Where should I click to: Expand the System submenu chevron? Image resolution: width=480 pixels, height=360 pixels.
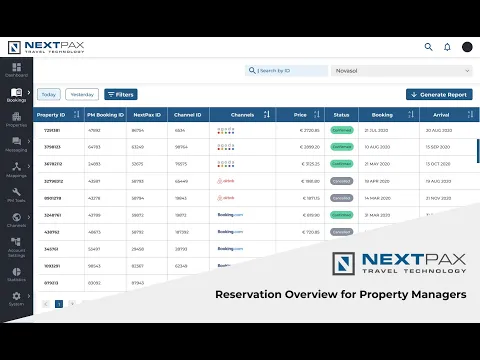click(29, 296)
